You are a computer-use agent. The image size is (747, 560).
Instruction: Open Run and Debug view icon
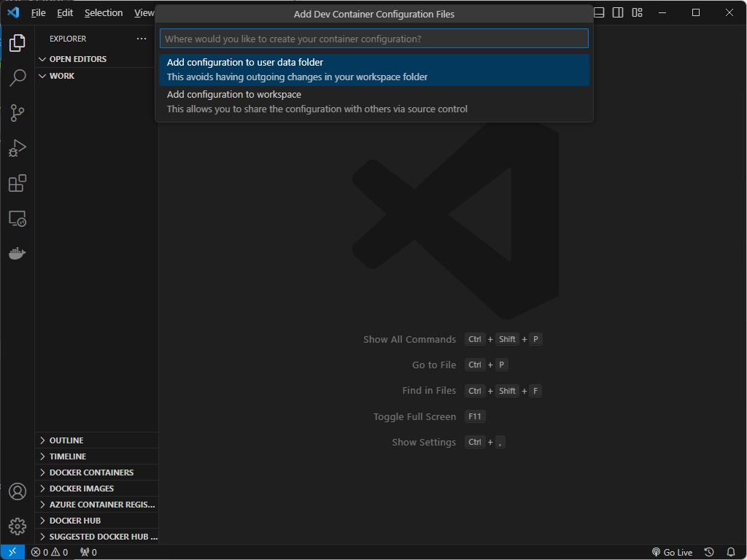tap(18, 148)
